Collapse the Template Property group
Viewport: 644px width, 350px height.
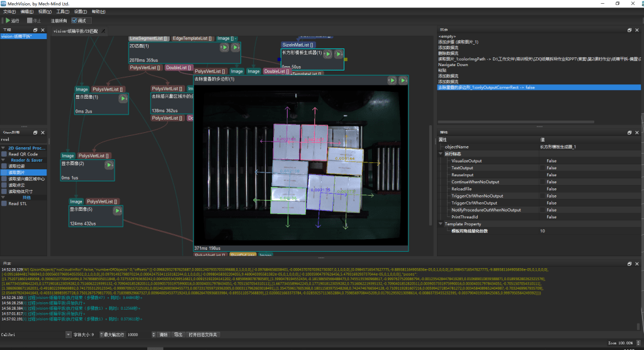point(441,224)
